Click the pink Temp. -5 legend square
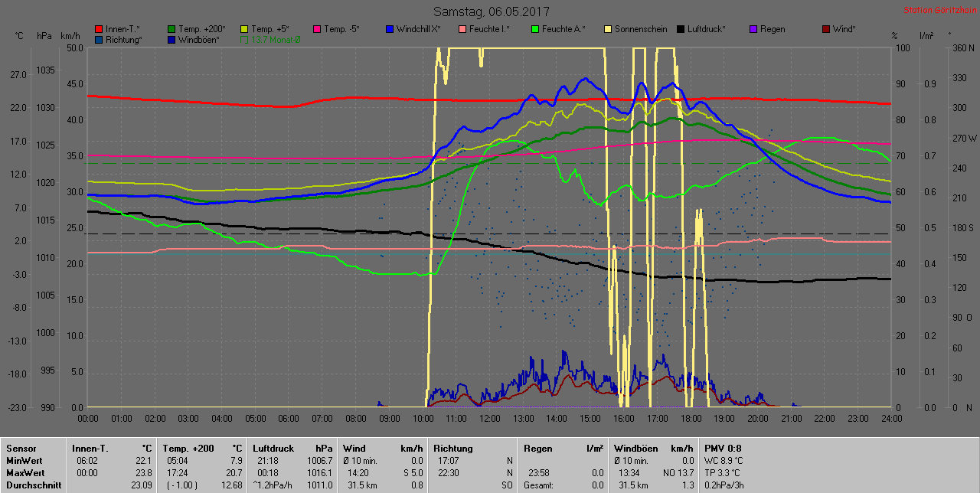980x493 pixels. click(317, 29)
